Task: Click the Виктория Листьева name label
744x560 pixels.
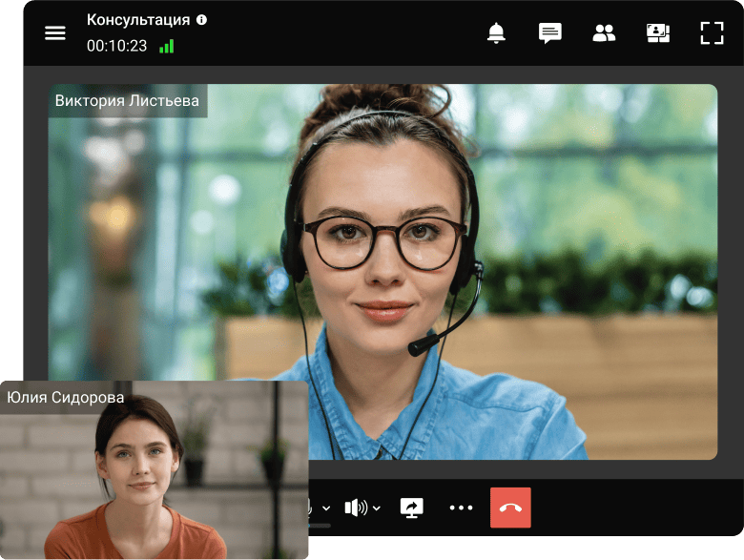Action: tap(128, 101)
